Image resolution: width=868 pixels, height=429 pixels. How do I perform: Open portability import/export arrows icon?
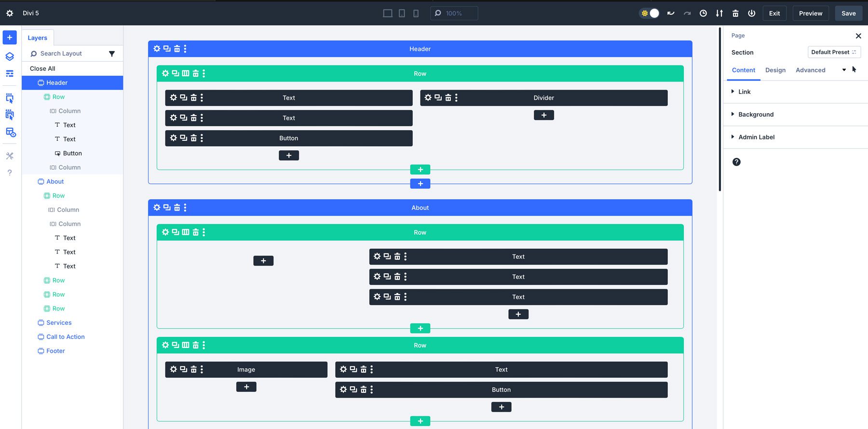click(719, 13)
